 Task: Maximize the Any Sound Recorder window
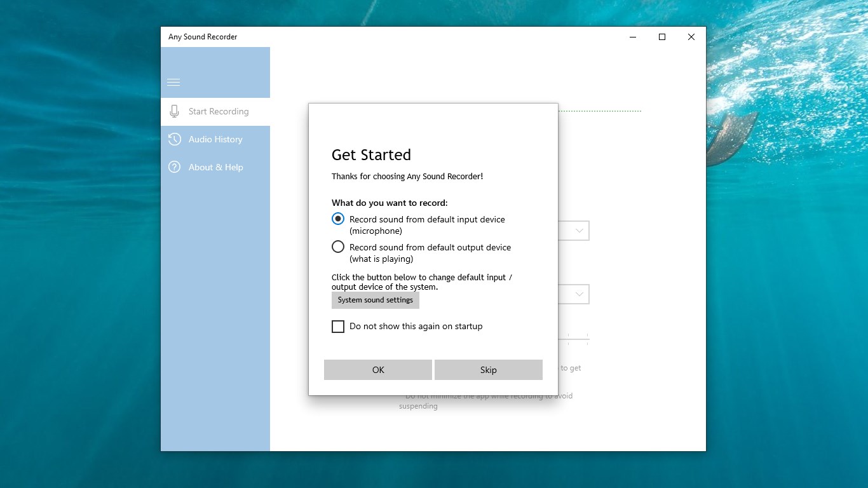(x=661, y=37)
